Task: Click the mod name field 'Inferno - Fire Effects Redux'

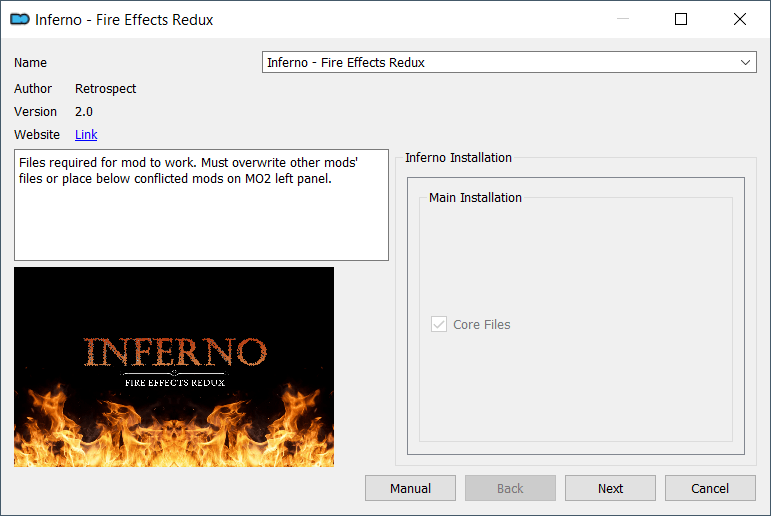Action: click(x=509, y=62)
